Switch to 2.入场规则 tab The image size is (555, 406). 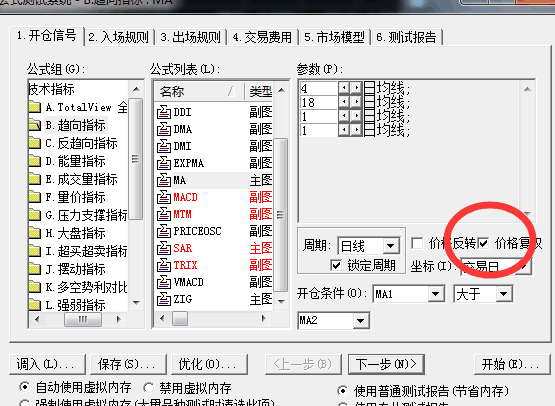coord(119,37)
